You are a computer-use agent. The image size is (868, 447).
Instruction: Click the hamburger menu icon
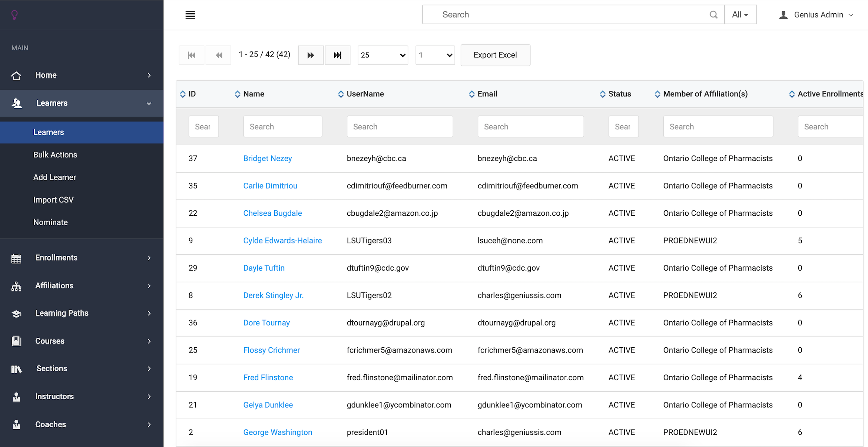190,15
